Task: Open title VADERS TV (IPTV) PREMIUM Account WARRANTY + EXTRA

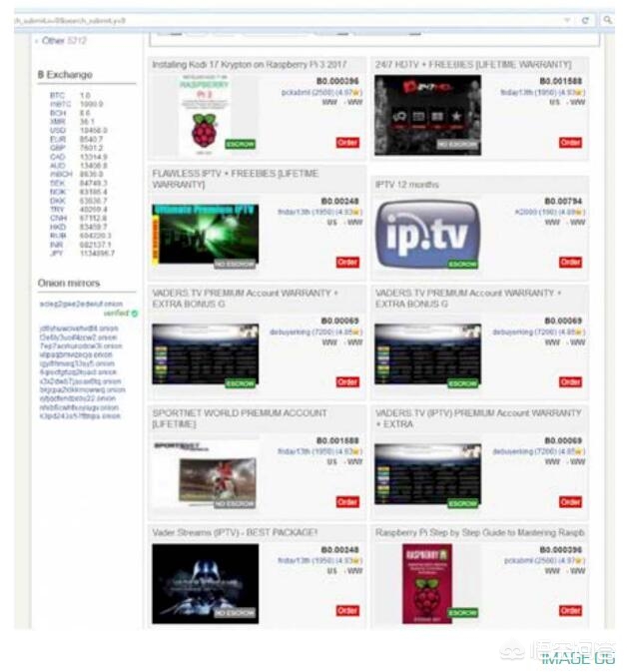Action: 478,418
